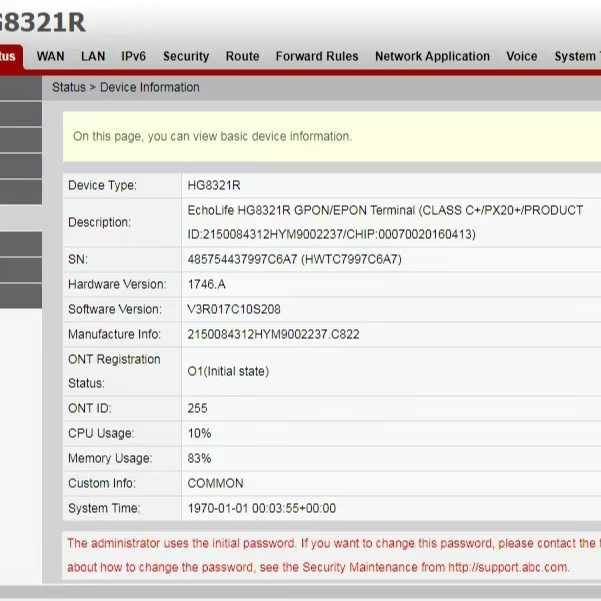
Task: Click the Software Version value V3R017C10S208
Action: [234, 309]
